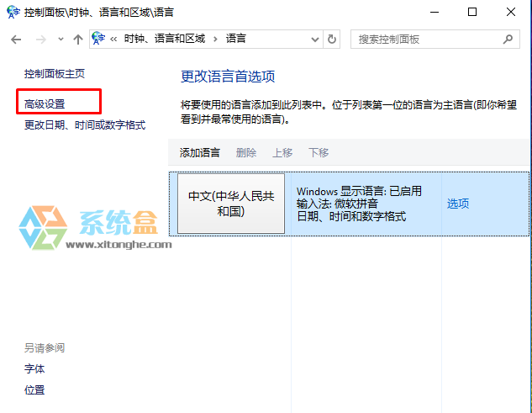The image size is (532, 413).
Task: Open 选项 for the Chinese language
Action: (x=458, y=204)
